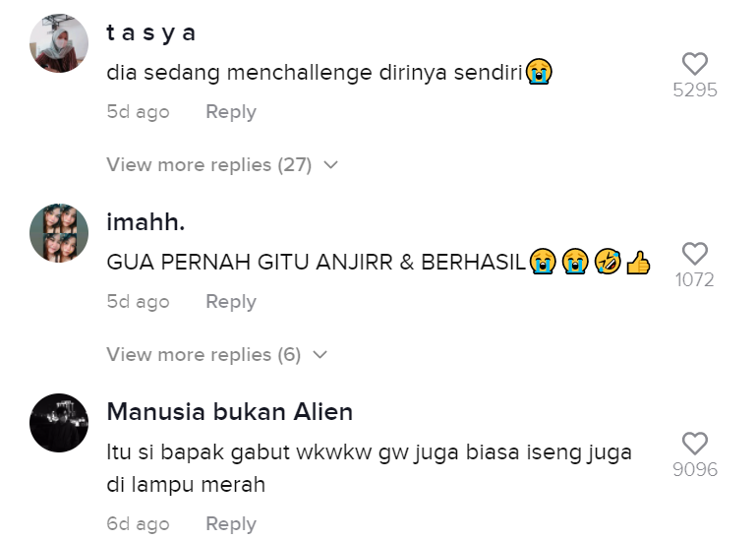The height and width of the screenshot is (540, 756).
Task: Like Manusia bukan Alien's comment heart
Action: pos(695,443)
